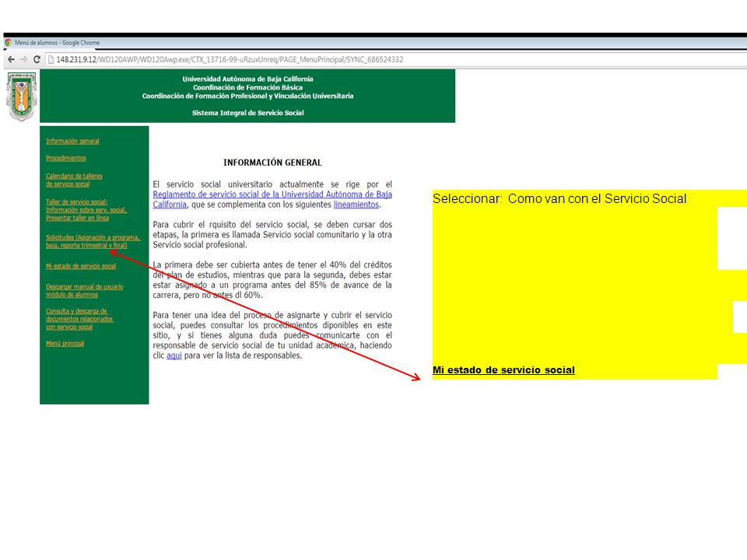Open Procedimientos sidebar link
This screenshot has height=560, width=747.
coord(65,158)
